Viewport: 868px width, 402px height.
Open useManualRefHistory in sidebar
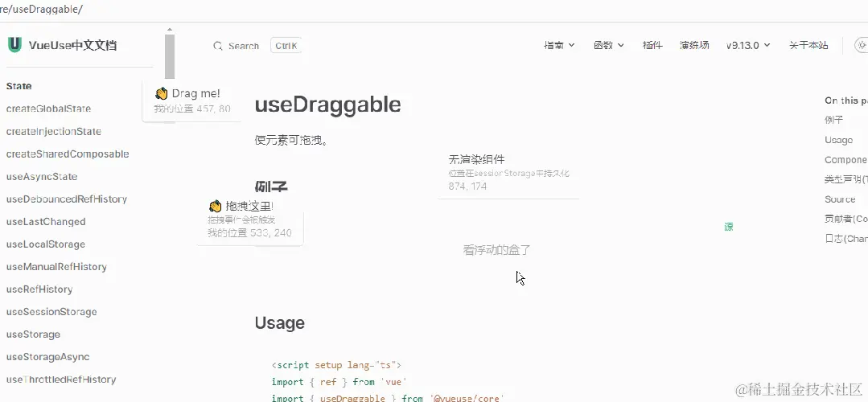click(56, 266)
